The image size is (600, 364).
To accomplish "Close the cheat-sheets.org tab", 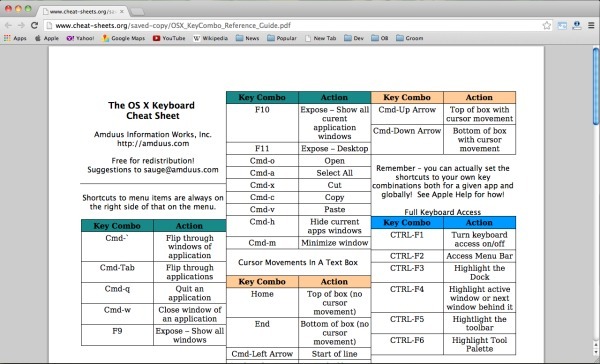I will point(122,11).
